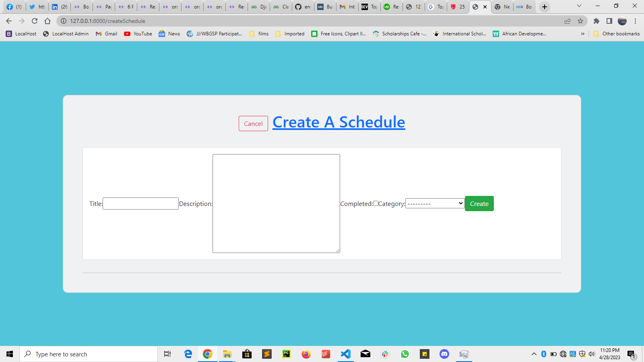Open Visual Studio Code from the taskbar
The image size is (644, 362).
(346, 354)
